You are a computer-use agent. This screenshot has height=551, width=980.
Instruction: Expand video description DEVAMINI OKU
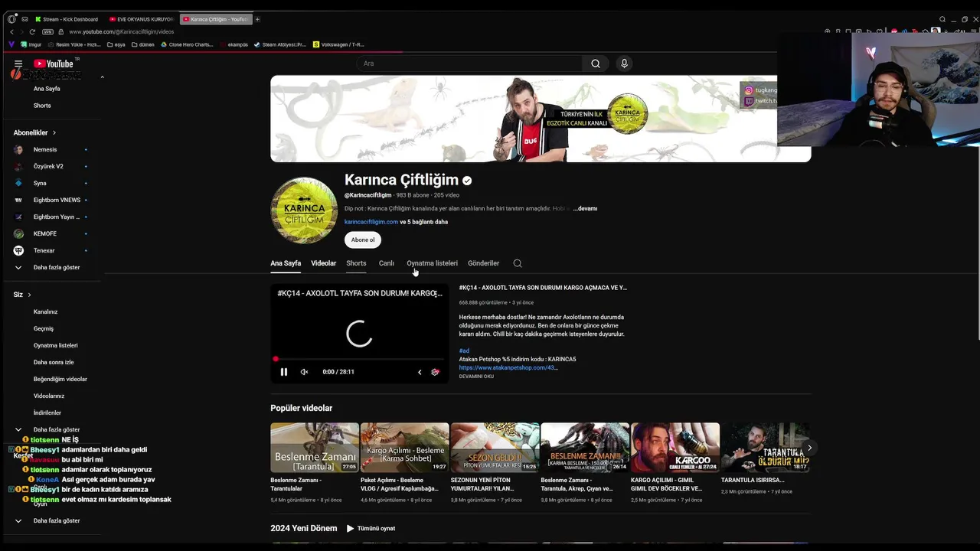click(x=476, y=377)
